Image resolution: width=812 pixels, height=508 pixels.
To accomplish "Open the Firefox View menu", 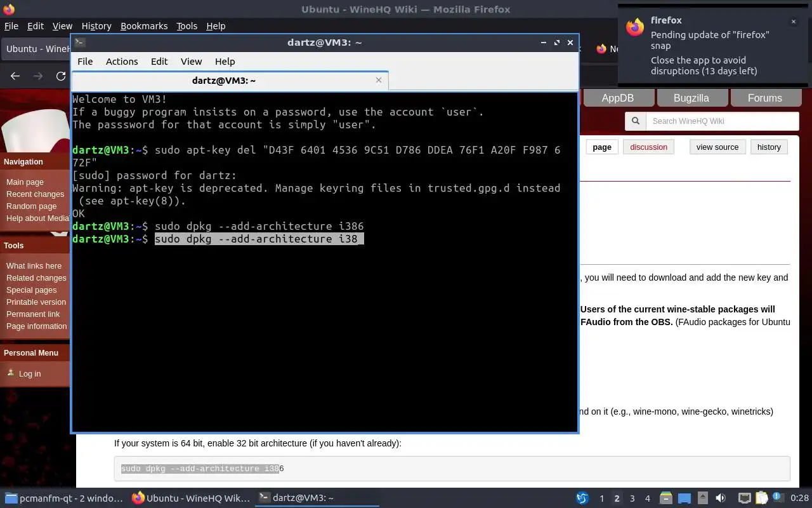I will [x=62, y=26].
